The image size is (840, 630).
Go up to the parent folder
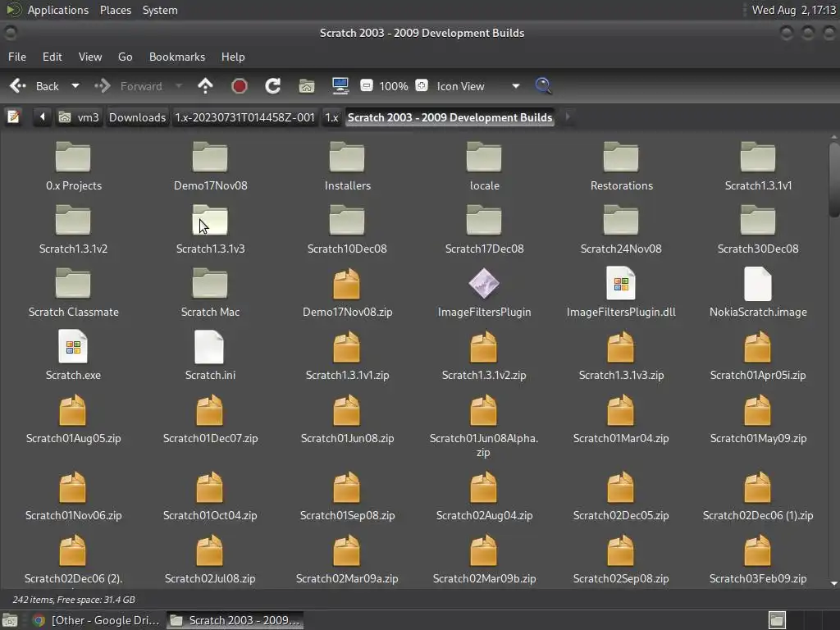(x=205, y=86)
